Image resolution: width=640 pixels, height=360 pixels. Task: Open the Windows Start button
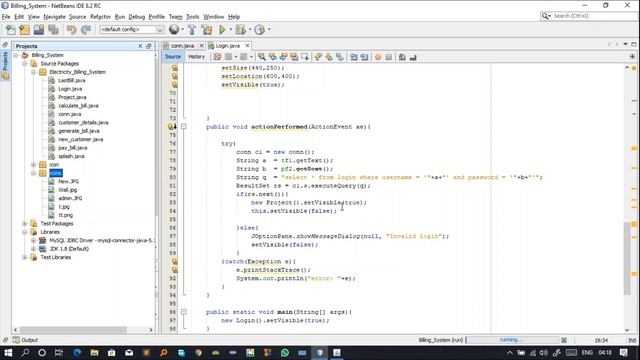click(x=8, y=353)
